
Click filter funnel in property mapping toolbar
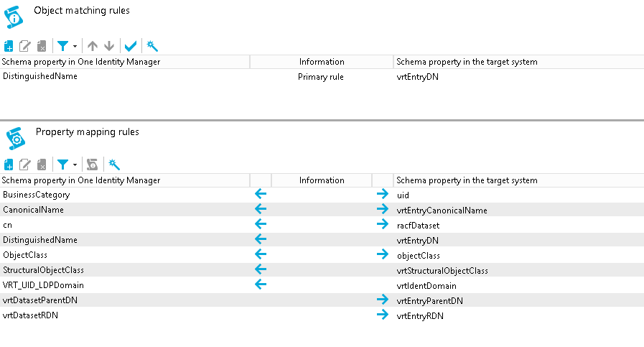[63, 165]
